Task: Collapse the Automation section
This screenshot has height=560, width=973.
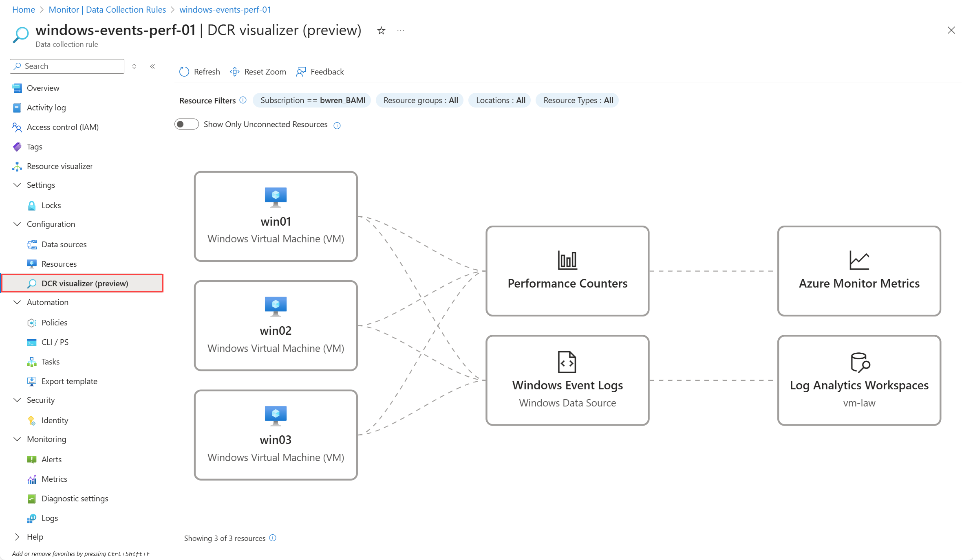Action: 17,302
